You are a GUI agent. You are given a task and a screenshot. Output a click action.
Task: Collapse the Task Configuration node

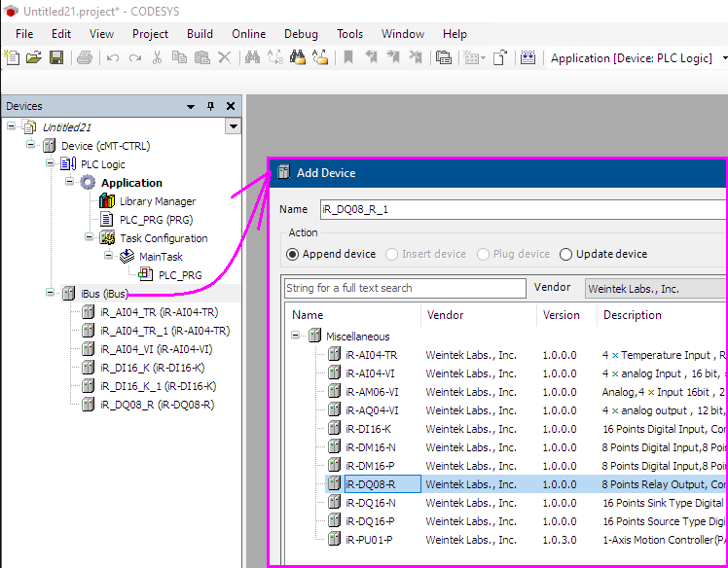90,236
